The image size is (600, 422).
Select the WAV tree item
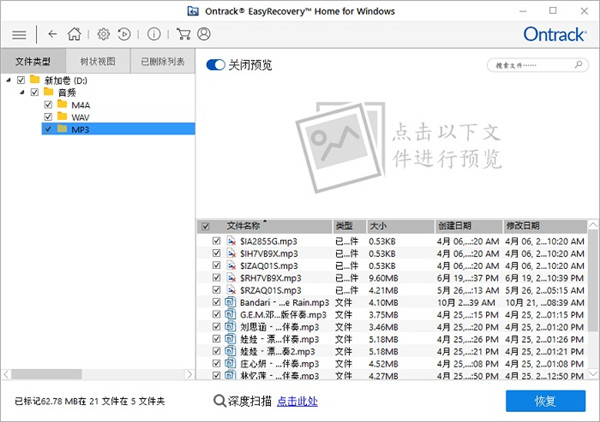[80, 117]
